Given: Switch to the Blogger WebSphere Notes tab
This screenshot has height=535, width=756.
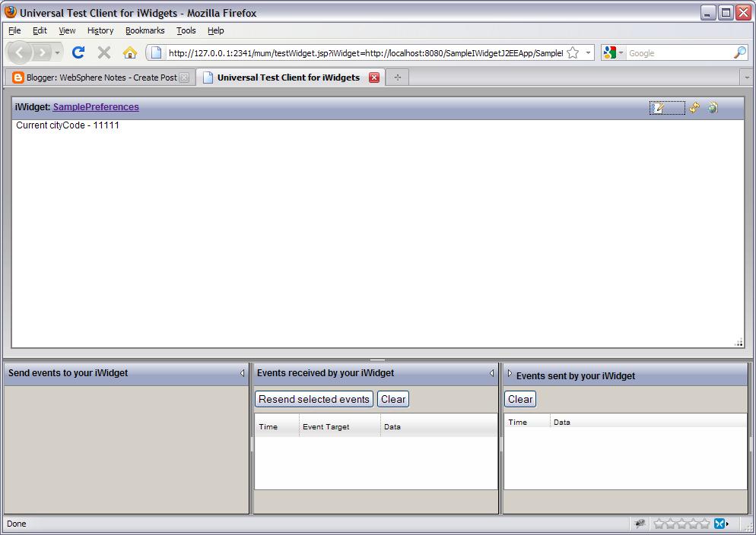Looking at the screenshot, I should point(100,78).
